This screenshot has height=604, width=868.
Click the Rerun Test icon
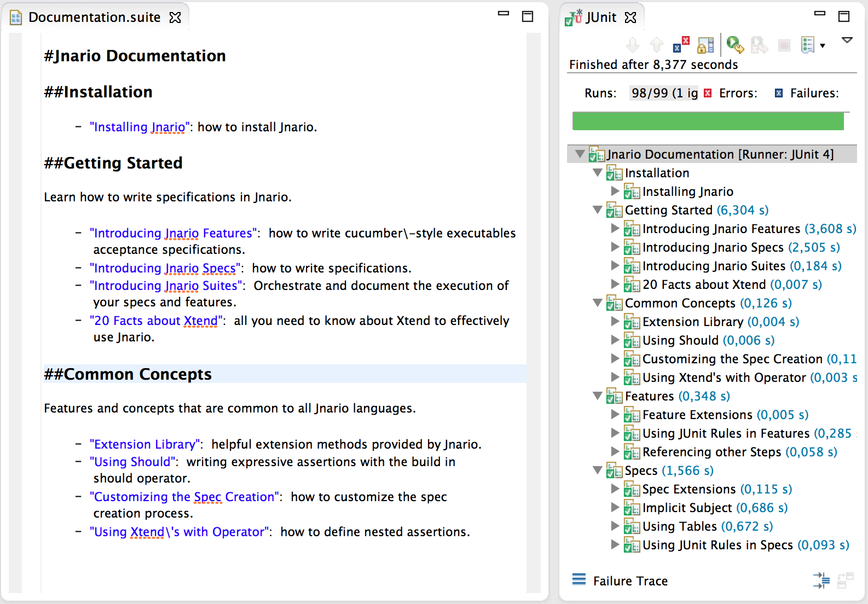click(735, 45)
